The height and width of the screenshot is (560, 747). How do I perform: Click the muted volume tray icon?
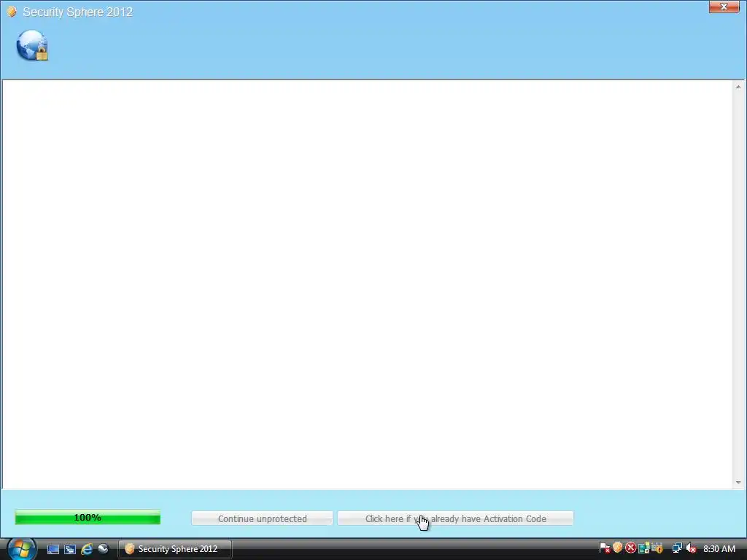(x=691, y=548)
